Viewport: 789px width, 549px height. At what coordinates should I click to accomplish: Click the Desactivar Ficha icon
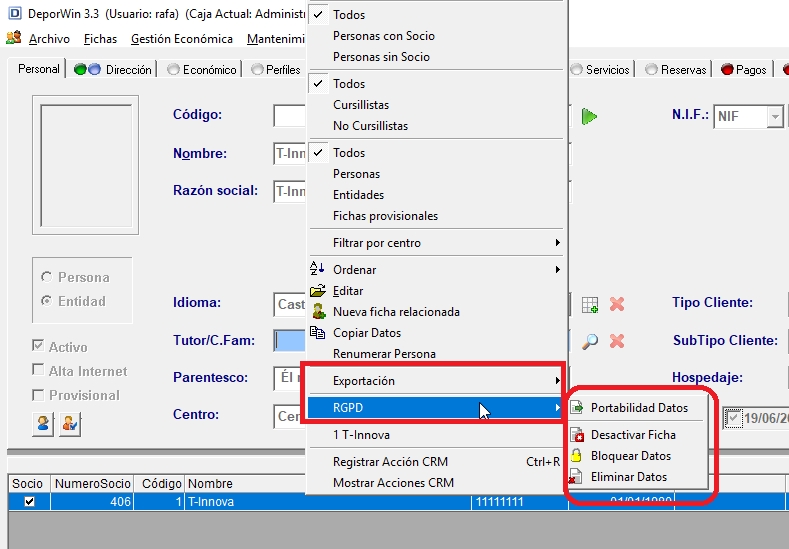(x=577, y=434)
